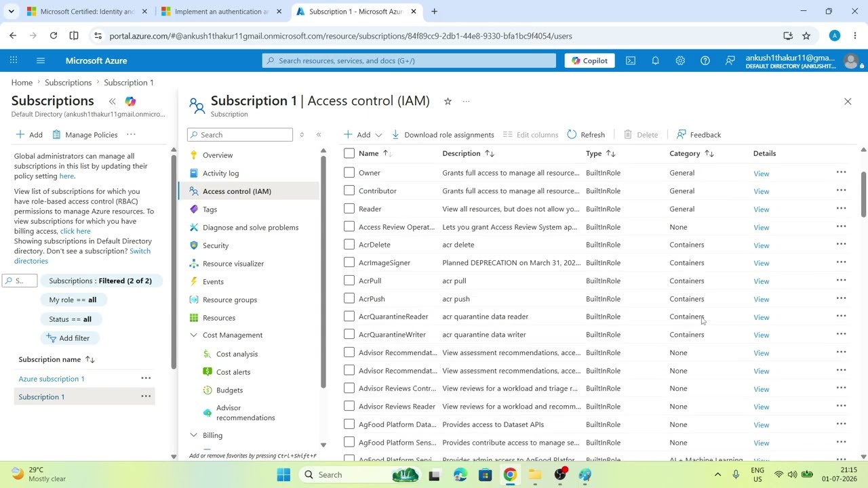The width and height of the screenshot is (868, 488).
Task: Focus the top Search resources bar
Action: tap(409, 60)
